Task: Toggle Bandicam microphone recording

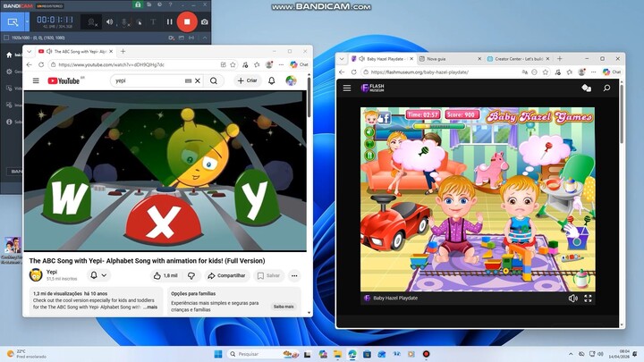Action: pos(124,22)
